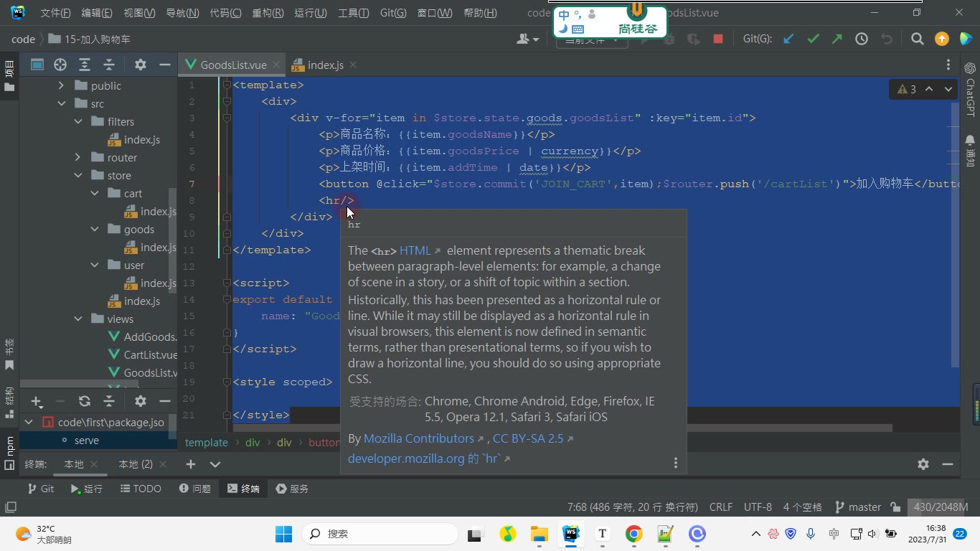This screenshot has width=980, height=551.
Task: Collapse the views folder
Action: point(78,319)
